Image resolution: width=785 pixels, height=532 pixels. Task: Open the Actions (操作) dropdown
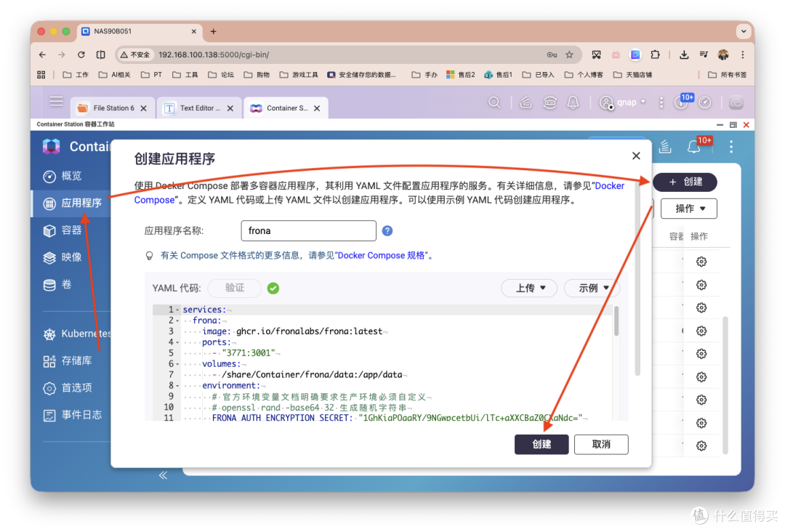689,209
